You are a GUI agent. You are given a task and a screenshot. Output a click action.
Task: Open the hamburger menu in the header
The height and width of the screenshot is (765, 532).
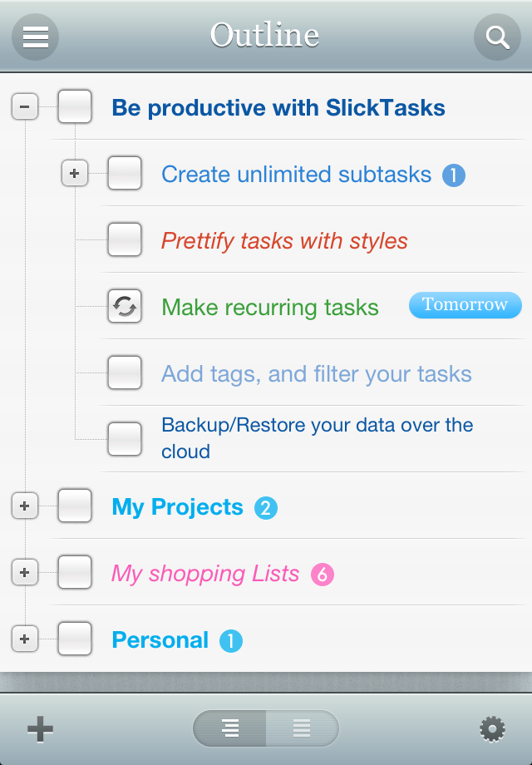point(36,37)
